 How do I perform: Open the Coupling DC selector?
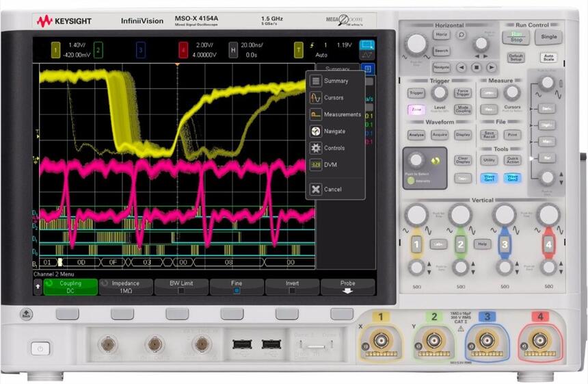point(70,286)
